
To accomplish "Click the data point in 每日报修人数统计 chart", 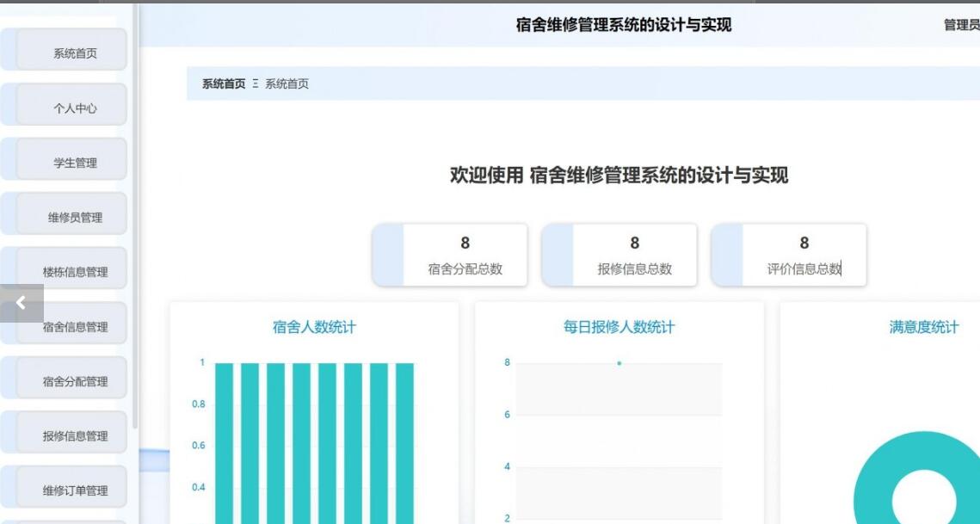I will (619, 363).
